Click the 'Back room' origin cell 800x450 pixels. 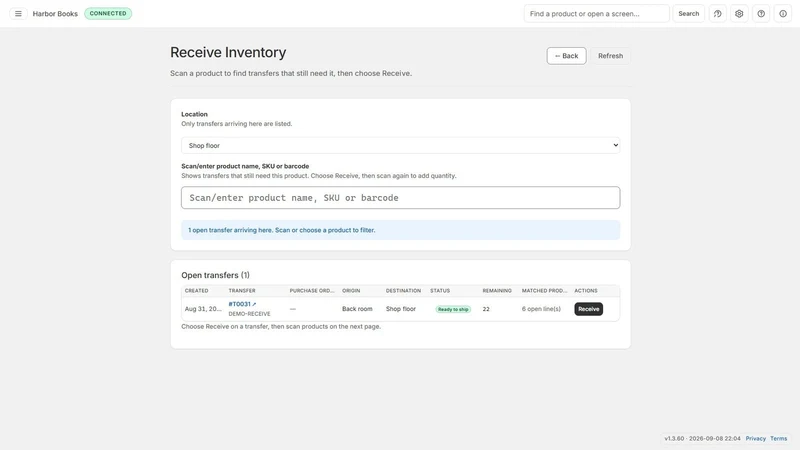click(x=357, y=309)
